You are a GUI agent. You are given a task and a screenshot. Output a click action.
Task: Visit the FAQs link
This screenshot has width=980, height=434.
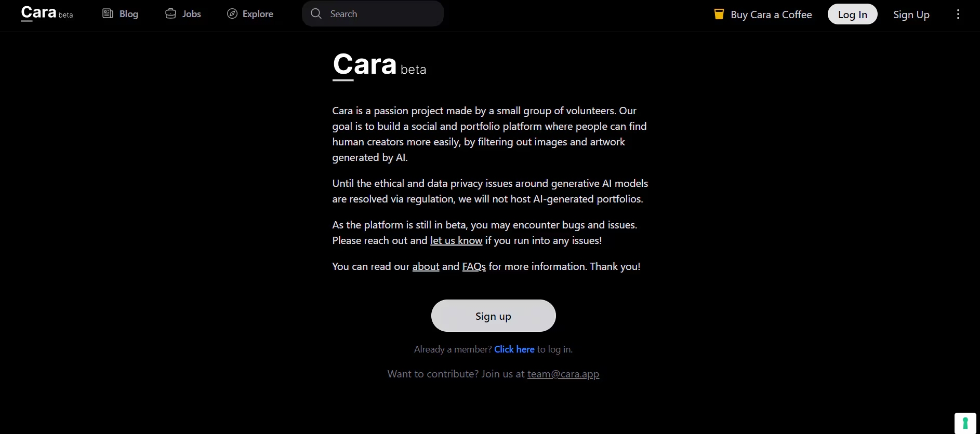[474, 266]
